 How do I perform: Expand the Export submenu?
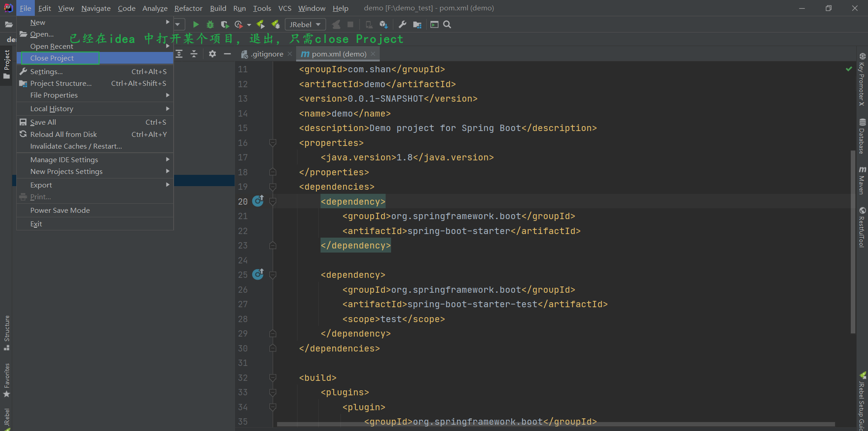95,185
